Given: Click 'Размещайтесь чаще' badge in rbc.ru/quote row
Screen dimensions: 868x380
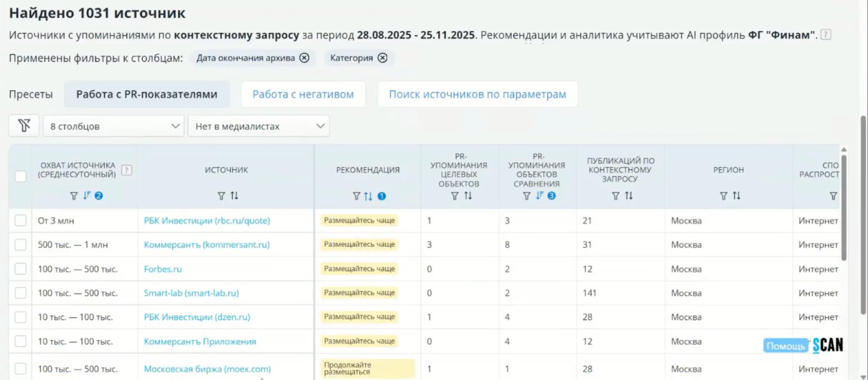Looking at the screenshot, I should tap(360, 220).
